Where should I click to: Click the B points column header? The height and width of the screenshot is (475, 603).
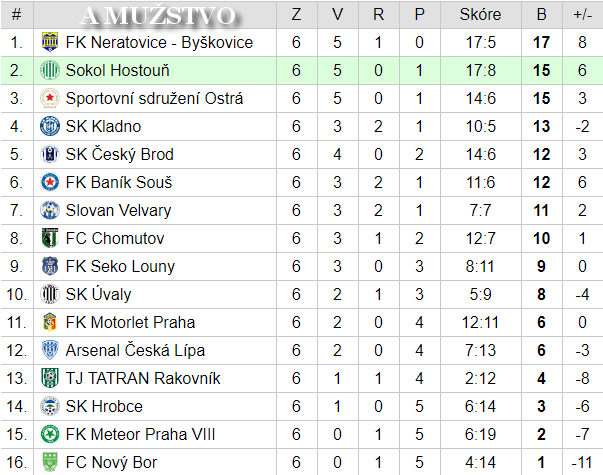(x=541, y=15)
